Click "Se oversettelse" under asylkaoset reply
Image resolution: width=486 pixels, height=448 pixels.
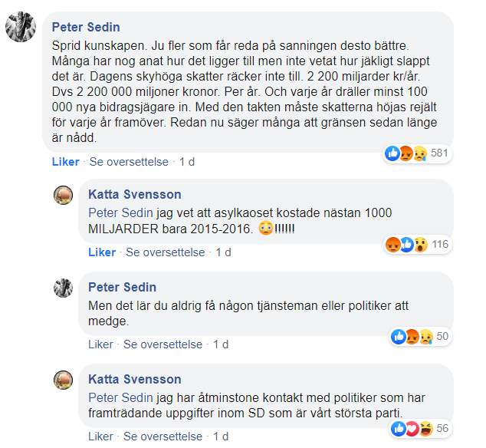[x=166, y=252]
